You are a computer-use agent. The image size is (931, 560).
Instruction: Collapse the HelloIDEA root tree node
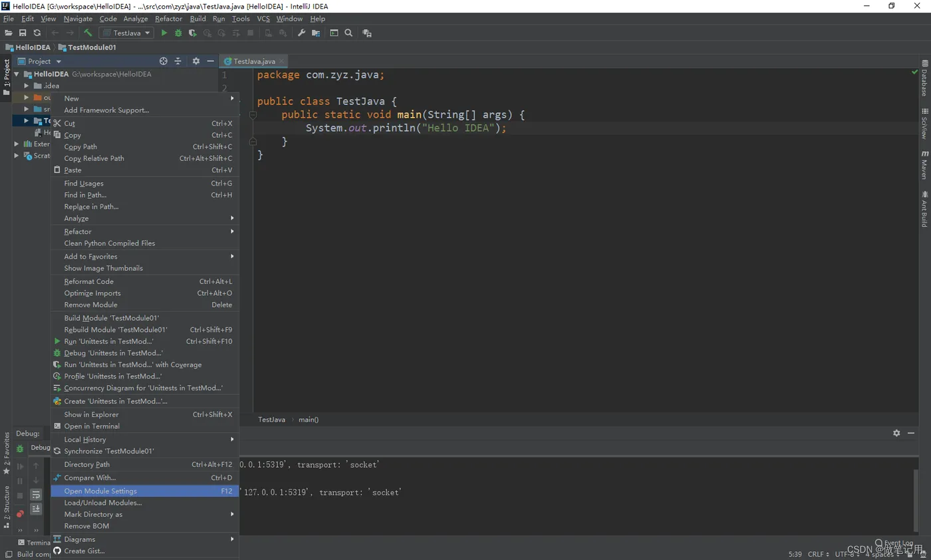17,74
